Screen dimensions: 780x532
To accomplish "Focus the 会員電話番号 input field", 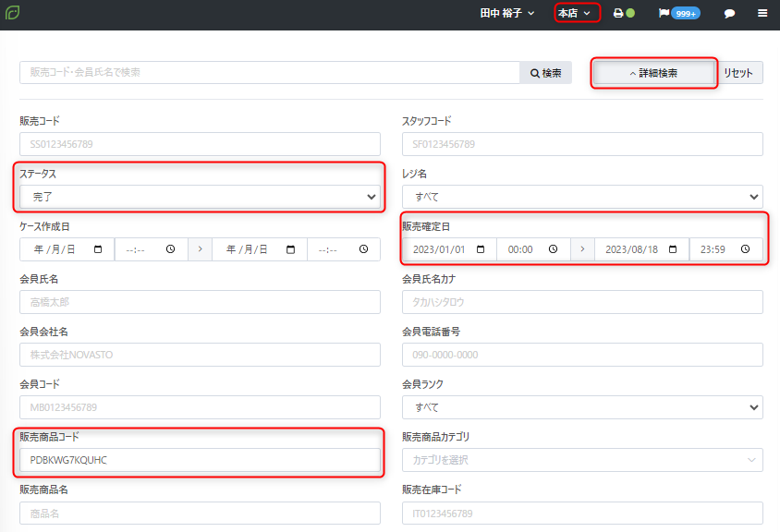I will pyautogui.click(x=582, y=355).
